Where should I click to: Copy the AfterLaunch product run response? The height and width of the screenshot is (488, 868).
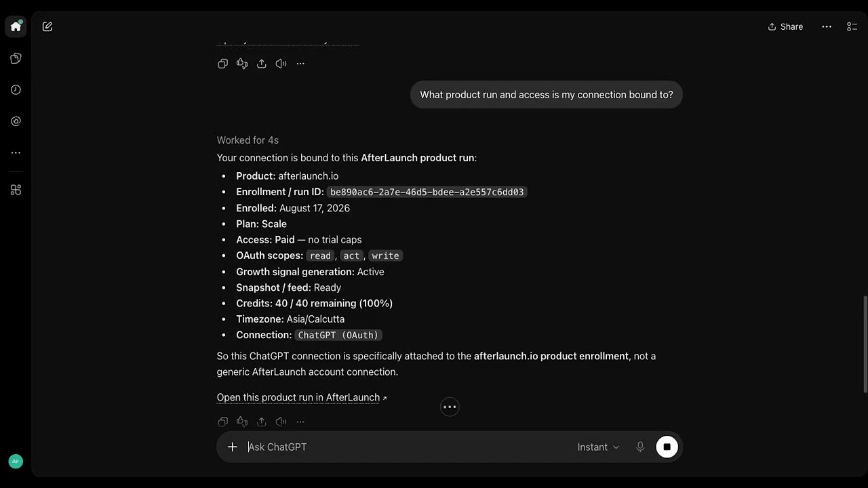[222, 422]
